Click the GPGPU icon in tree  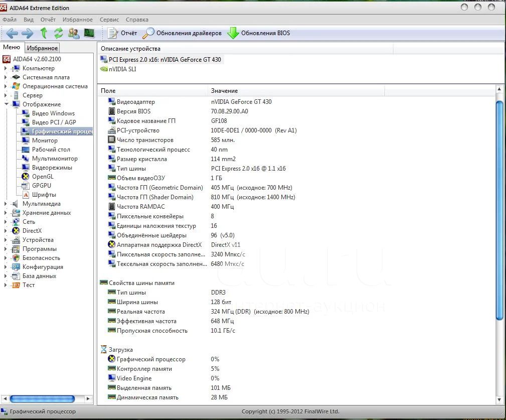[26, 186]
